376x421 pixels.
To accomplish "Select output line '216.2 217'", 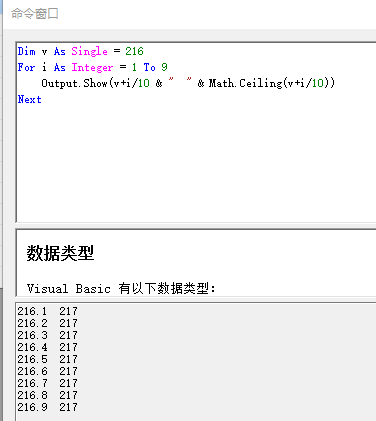I will [x=47, y=323].
